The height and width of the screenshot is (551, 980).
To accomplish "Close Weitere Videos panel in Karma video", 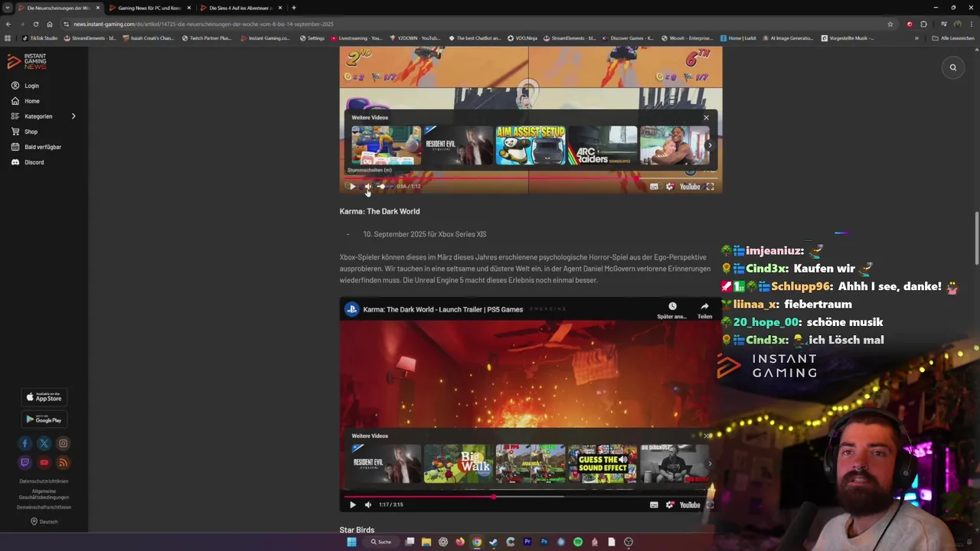I will pyautogui.click(x=706, y=435).
